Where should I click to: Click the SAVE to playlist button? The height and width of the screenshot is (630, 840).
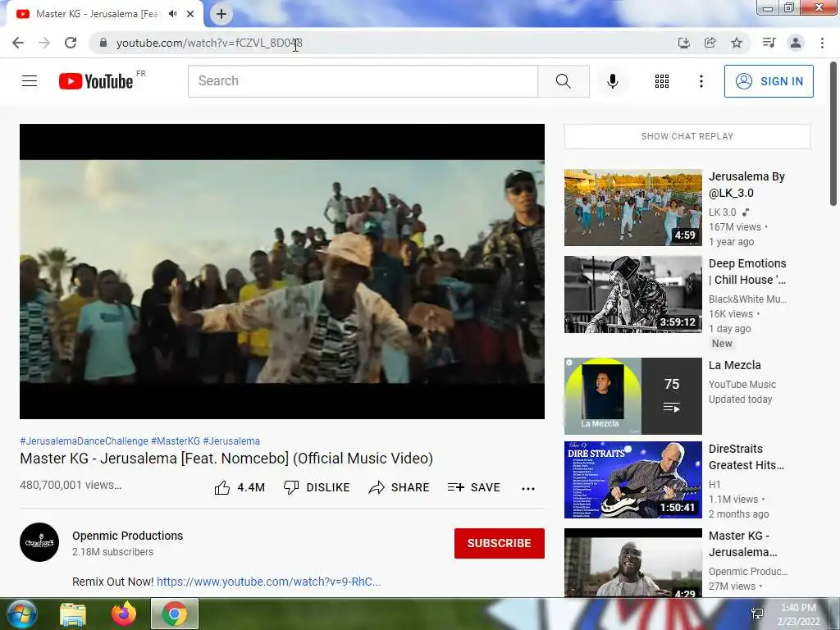tap(474, 487)
